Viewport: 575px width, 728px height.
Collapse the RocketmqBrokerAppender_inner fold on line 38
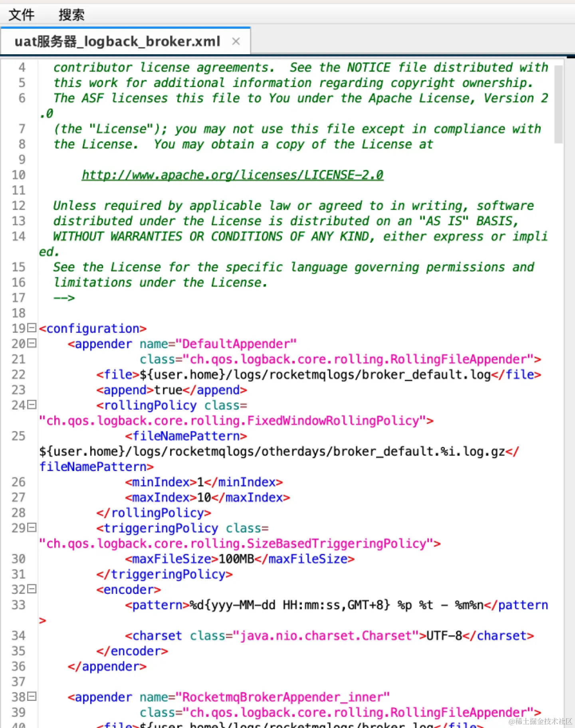click(x=32, y=697)
